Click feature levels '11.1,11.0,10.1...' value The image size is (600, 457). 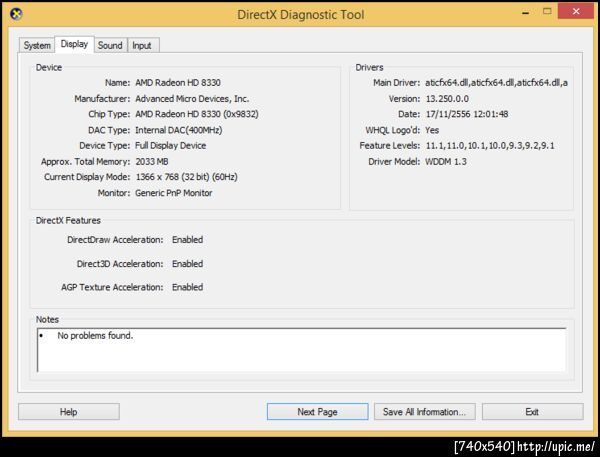(x=490, y=146)
